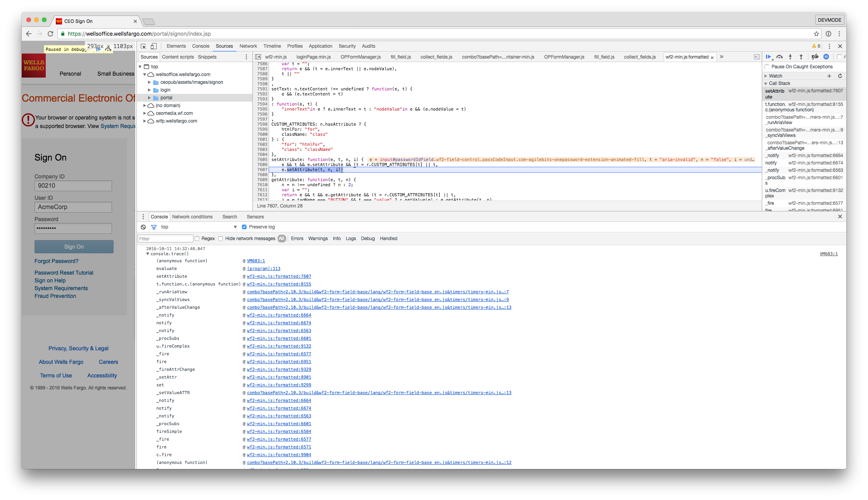Toggle the Async checkbox in debugger toolbar
Image resolution: width=868 pixels, height=500 pixels.
point(839,57)
